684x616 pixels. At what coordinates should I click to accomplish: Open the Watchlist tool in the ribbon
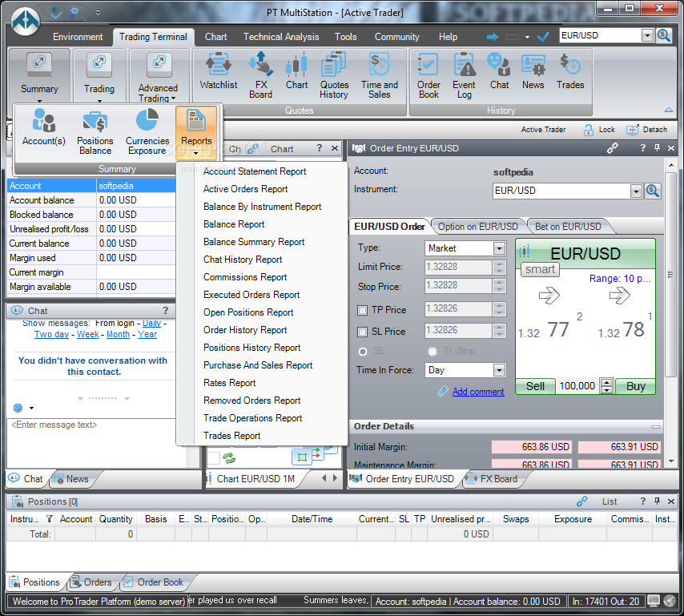coord(218,70)
